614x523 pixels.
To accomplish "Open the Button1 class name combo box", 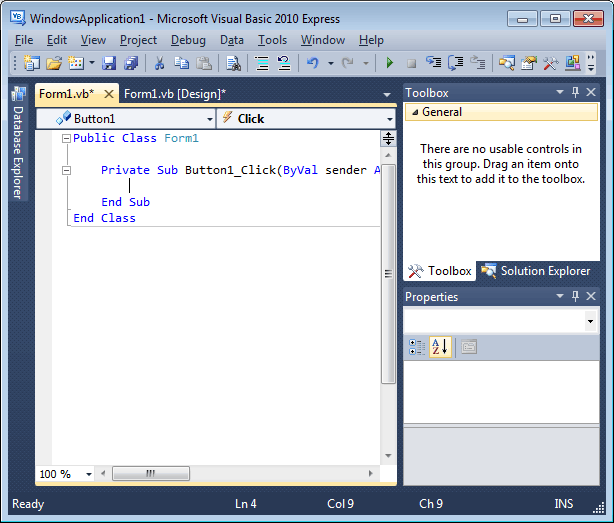I will tap(126, 119).
